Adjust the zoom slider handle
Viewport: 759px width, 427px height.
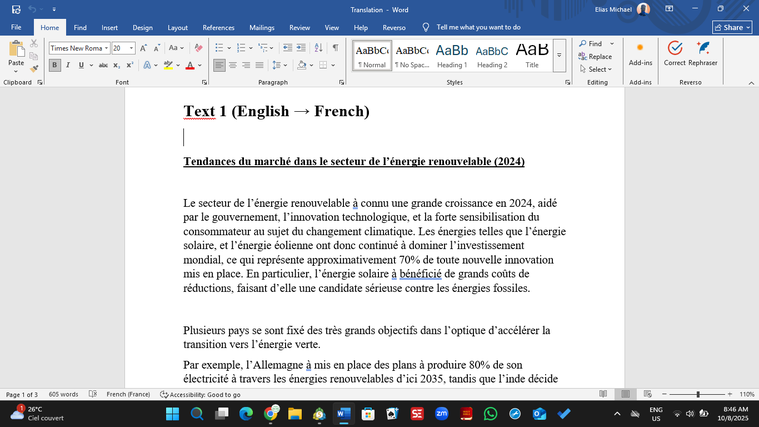point(698,394)
